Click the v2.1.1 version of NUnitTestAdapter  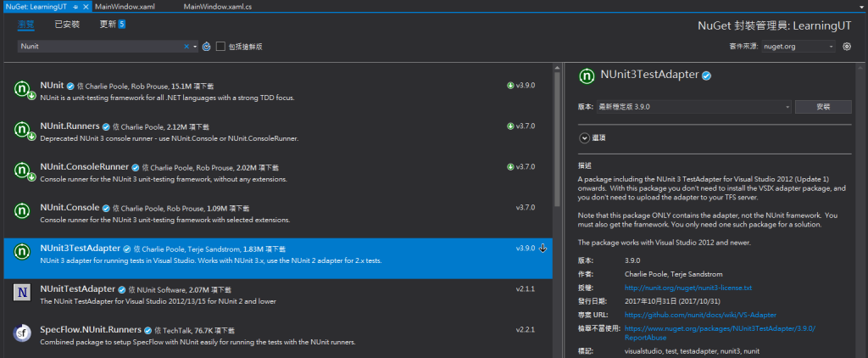coord(526,289)
